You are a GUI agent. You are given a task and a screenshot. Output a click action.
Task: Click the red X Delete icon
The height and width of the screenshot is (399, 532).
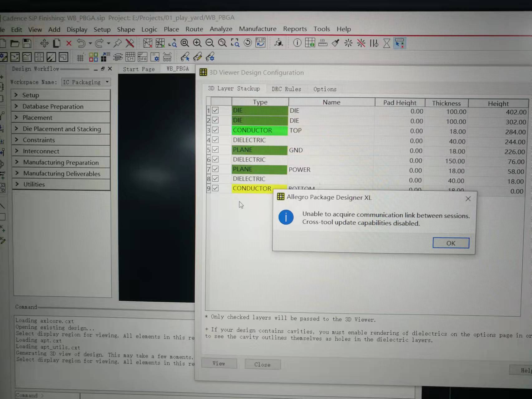click(69, 43)
